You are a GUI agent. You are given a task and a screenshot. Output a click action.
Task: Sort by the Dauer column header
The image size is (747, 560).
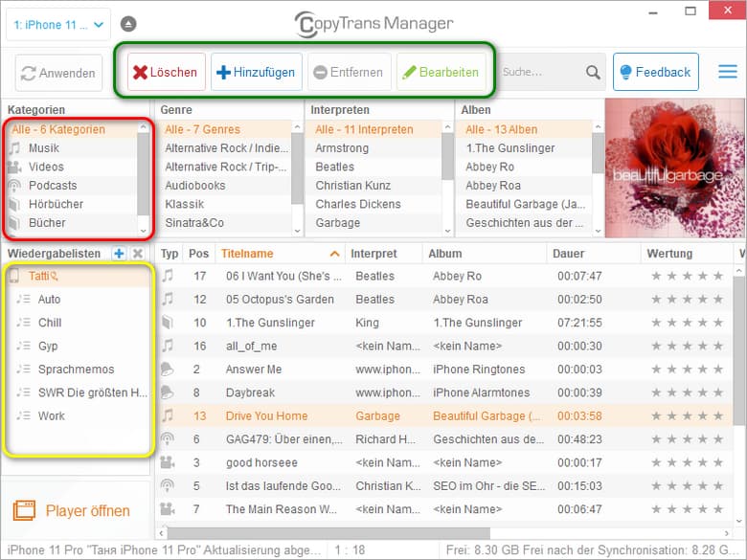tap(594, 254)
